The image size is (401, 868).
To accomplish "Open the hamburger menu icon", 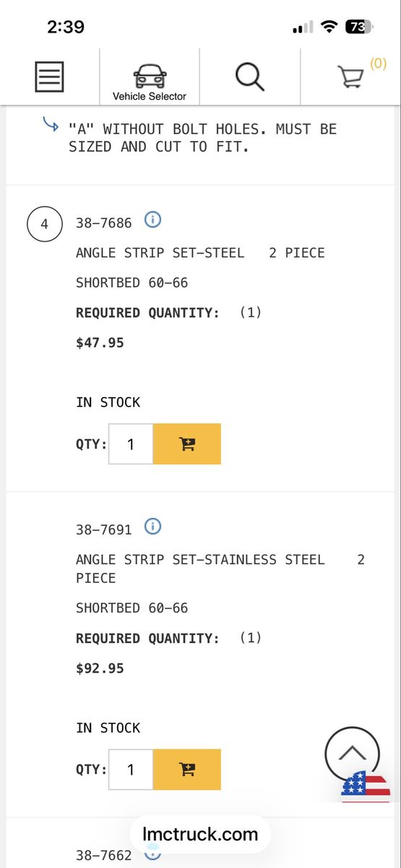I will 50,77.
